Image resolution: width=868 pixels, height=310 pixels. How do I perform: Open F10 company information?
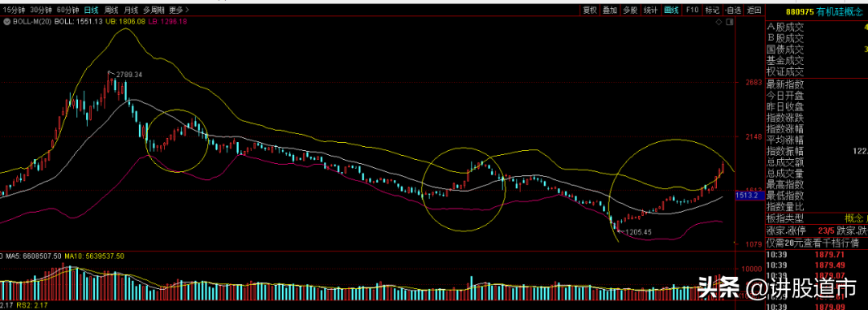(x=692, y=10)
